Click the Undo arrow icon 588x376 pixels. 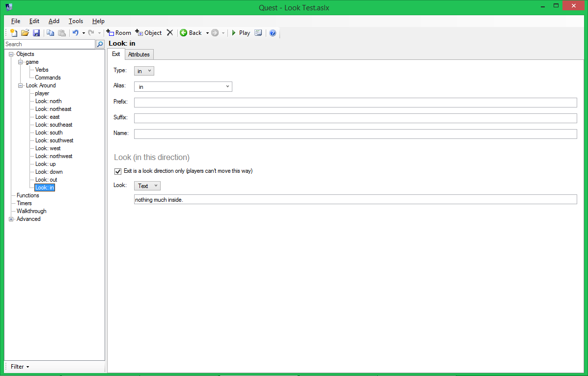click(x=75, y=33)
